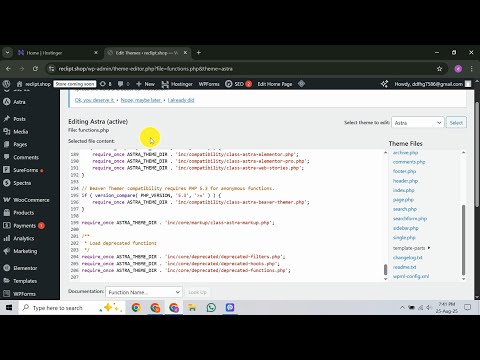Open Chrome three-dot menu

[471, 69]
